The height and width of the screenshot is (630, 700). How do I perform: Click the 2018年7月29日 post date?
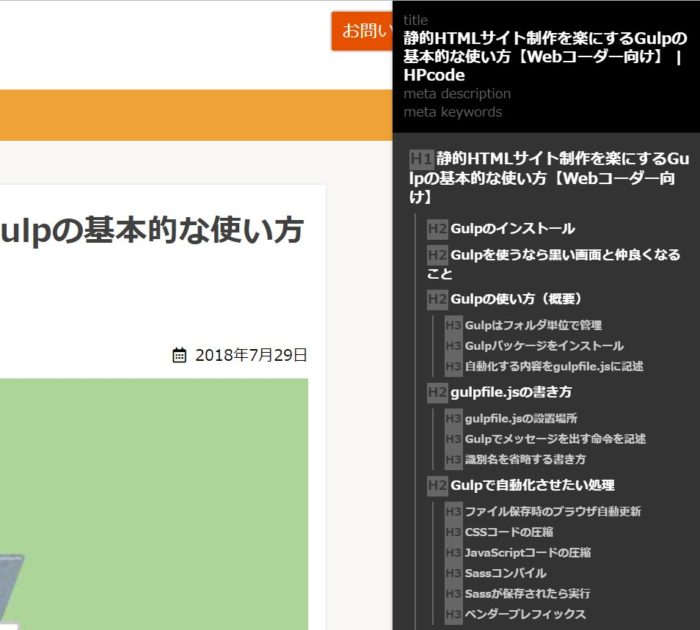tap(251, 355)
